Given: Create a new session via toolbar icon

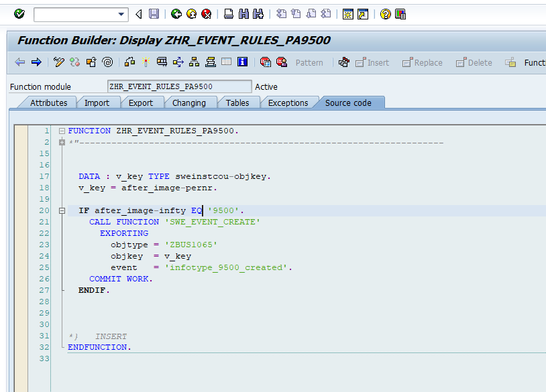Looking at the screenshot, I should click(x=348, y=14).
